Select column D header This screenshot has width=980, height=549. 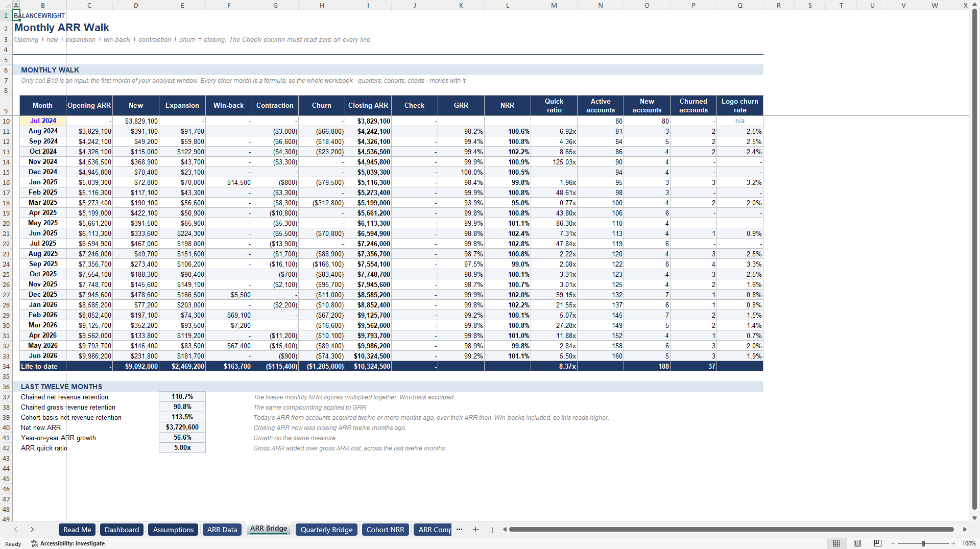point(136,5)
